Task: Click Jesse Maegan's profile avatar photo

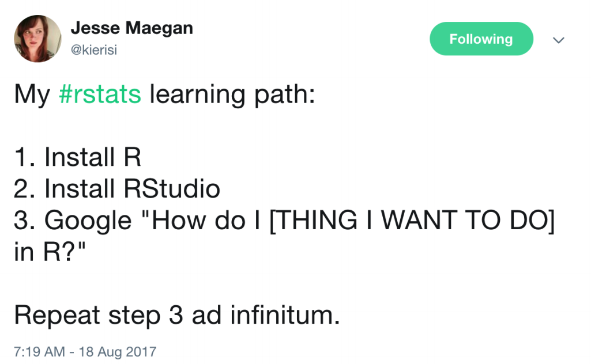Action: 37,39
